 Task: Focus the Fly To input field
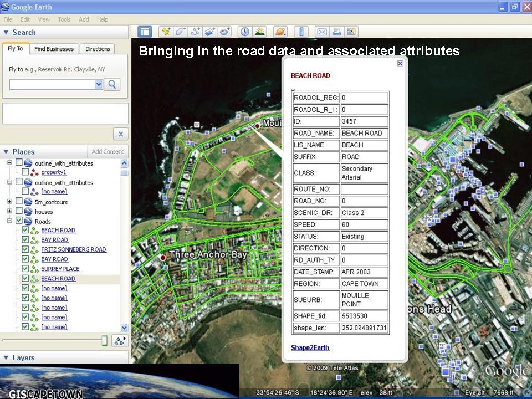(52, 84)
